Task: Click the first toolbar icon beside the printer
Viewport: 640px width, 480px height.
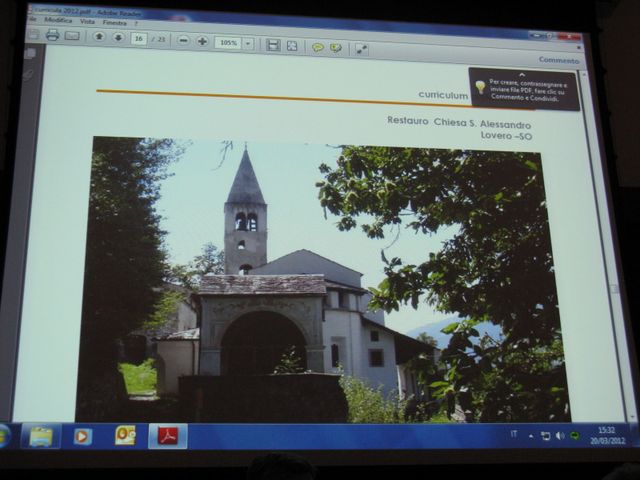Action: coord(33,34)
